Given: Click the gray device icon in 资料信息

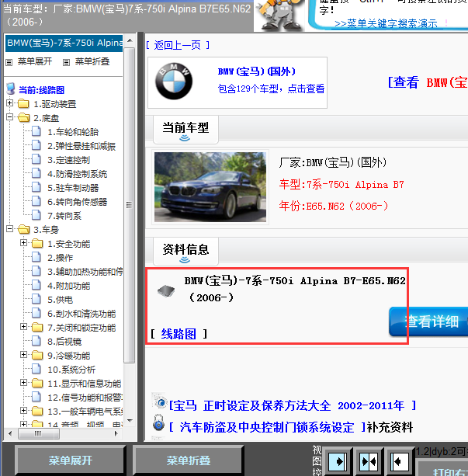Looking at the screenshot, I should (166, 291).
